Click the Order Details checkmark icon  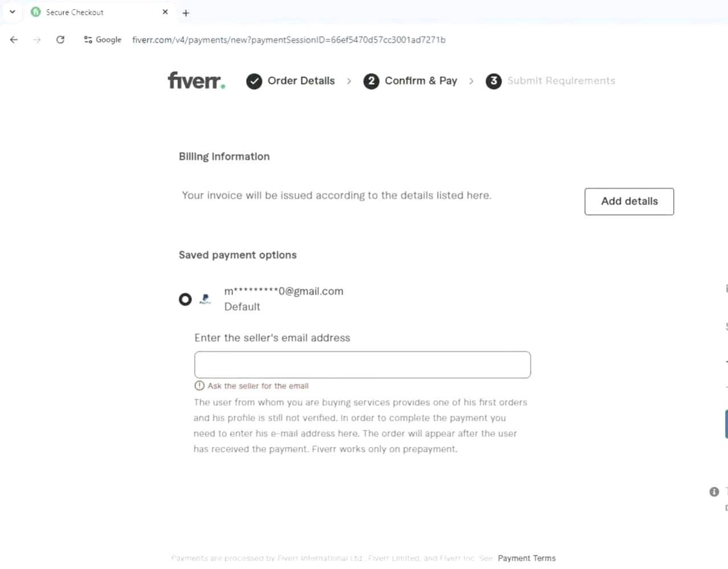(254, 82)
